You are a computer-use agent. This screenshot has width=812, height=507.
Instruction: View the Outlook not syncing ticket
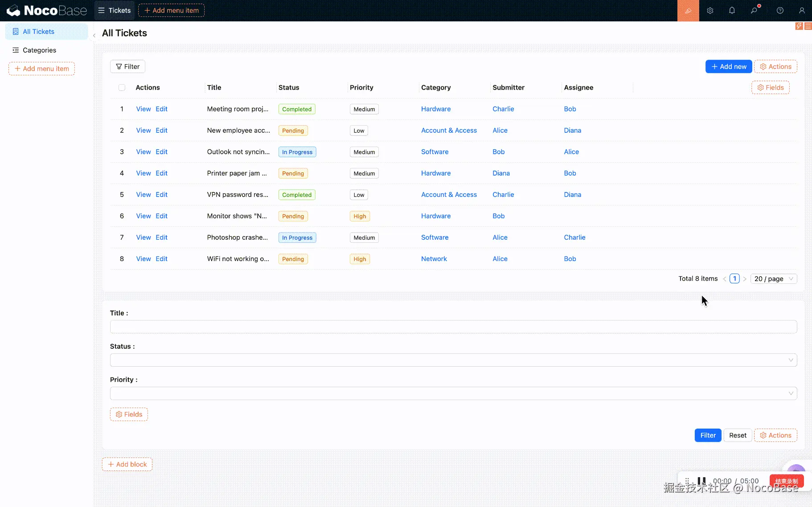point(144,152)
